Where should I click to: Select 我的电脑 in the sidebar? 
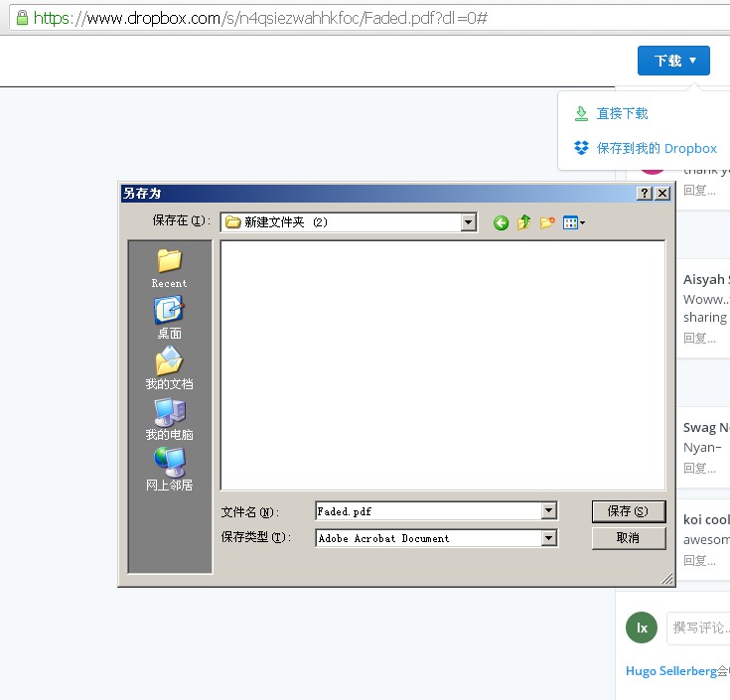point(169,419)
